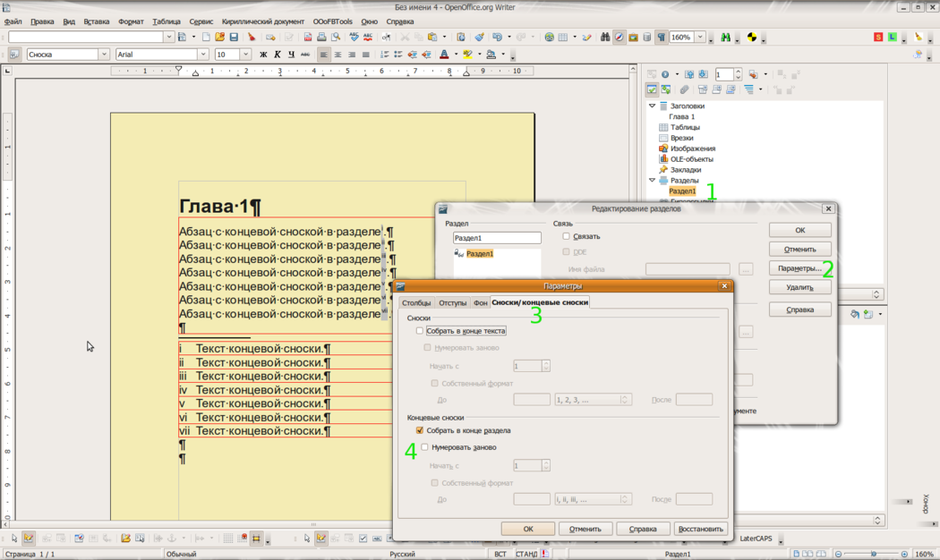This screenshot has width=940, height=560.
Task: Undo the last action
Action: click(496, 38)
